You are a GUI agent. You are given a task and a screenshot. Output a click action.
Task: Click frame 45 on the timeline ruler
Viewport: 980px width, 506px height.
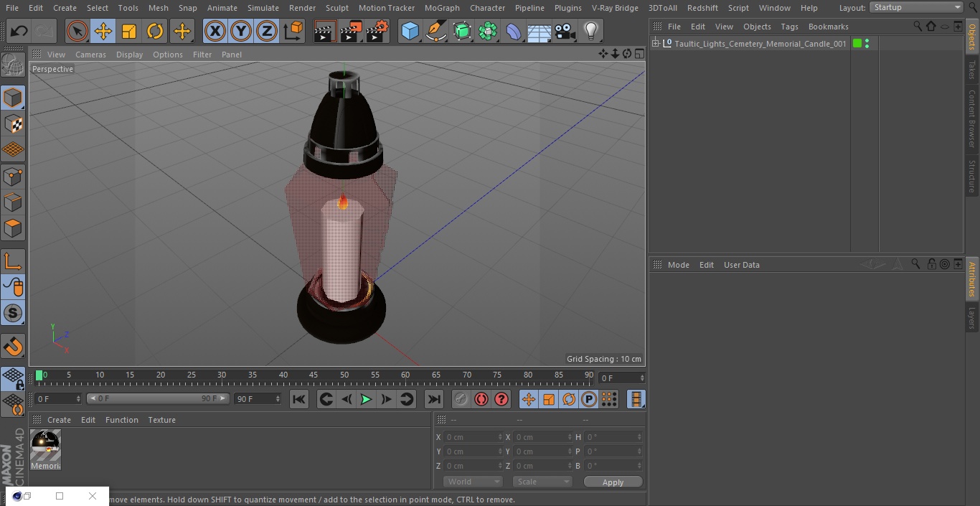click(x=314, y=375)
